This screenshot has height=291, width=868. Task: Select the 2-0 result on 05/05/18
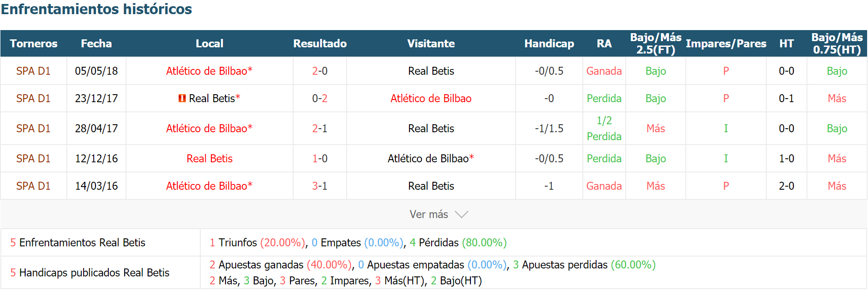(x=320, y=71)
